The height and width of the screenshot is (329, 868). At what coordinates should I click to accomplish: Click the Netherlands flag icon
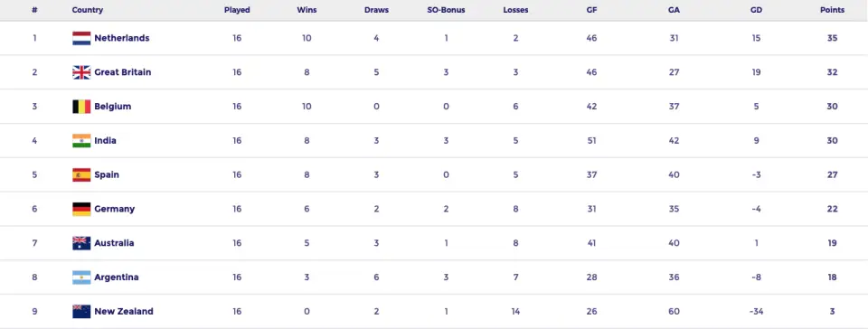point(81,38)
